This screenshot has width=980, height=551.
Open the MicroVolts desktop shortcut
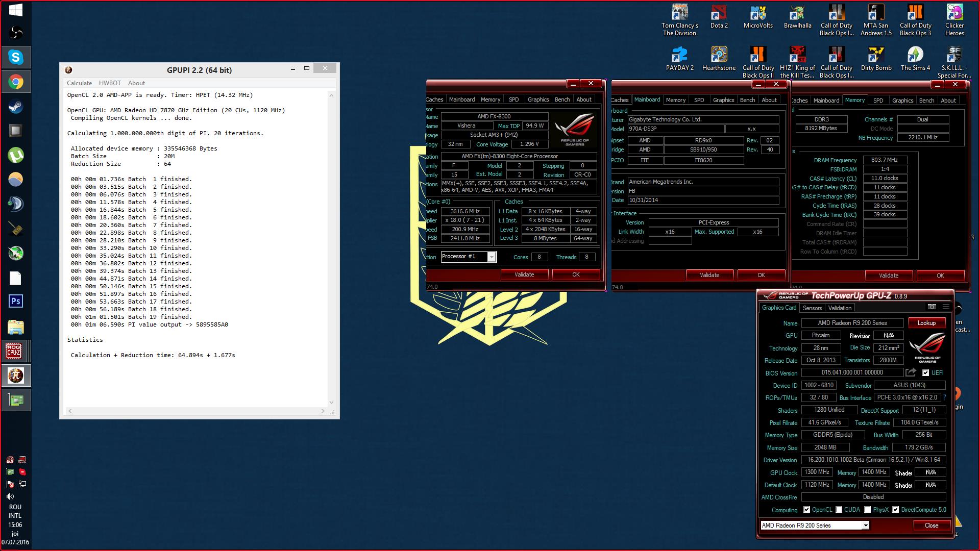point(758,16)
